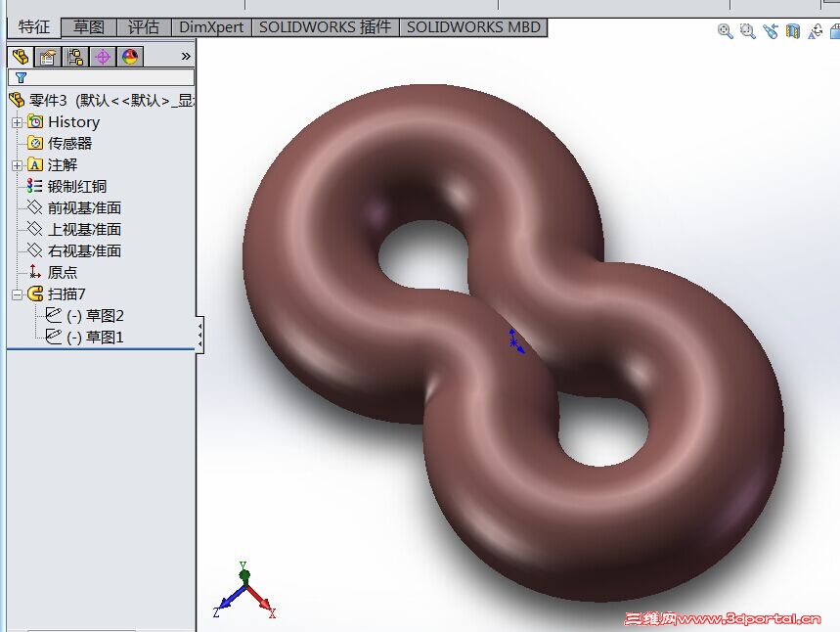Show more manager tabs with » arrow
Viewport: 840px width, 632px height.
point(186,57)
